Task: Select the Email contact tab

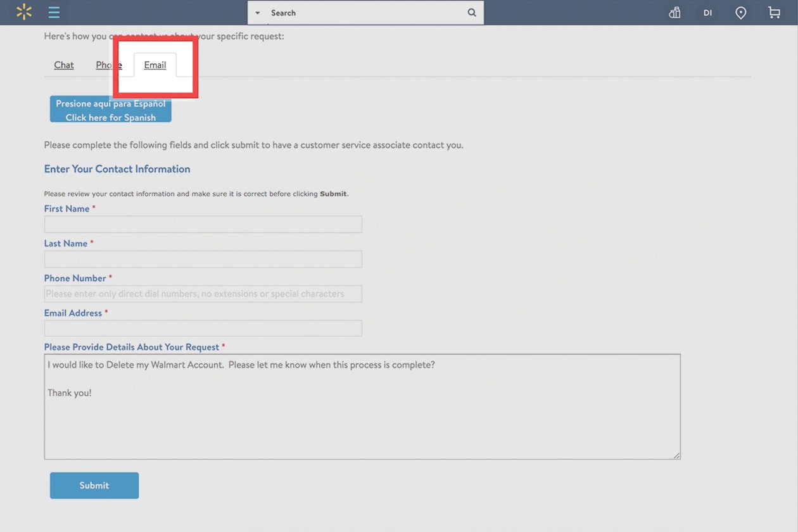Action: click(155, 65)
